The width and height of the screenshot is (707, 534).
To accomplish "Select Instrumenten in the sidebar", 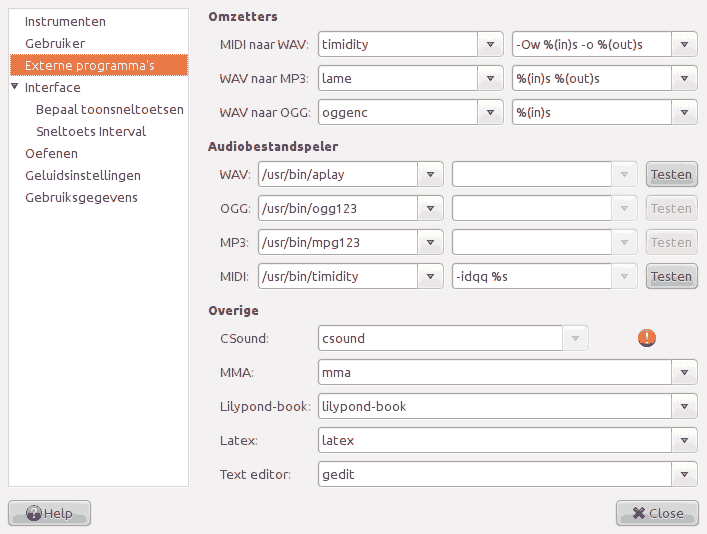I will [65, 21].
